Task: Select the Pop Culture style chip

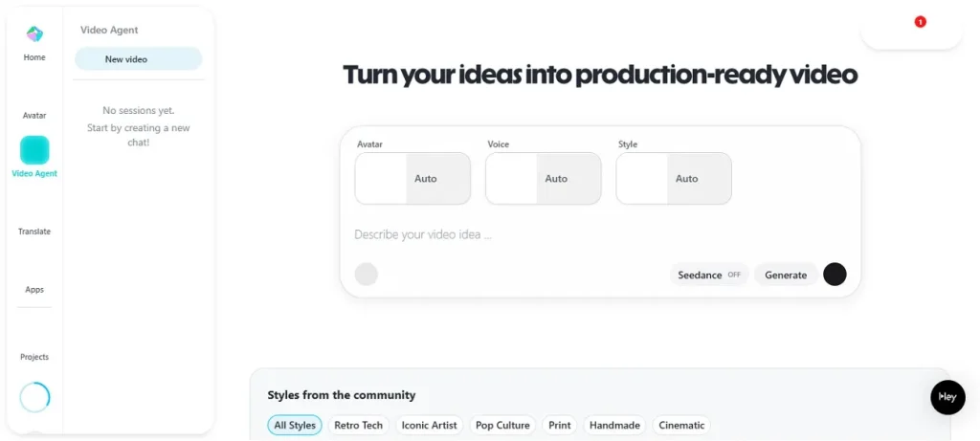Action: tap(503, 425)
